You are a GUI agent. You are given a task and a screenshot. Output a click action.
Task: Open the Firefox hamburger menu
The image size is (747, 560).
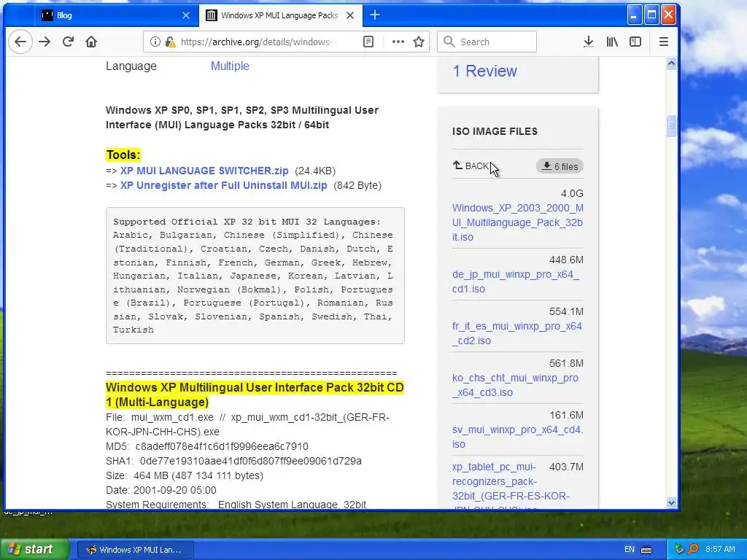(664, 42)
